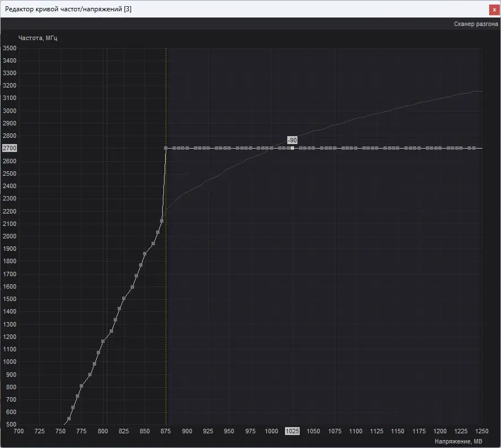
Task: Select the curve point at 870 mV near 2120 MHz
Action: 162,221
